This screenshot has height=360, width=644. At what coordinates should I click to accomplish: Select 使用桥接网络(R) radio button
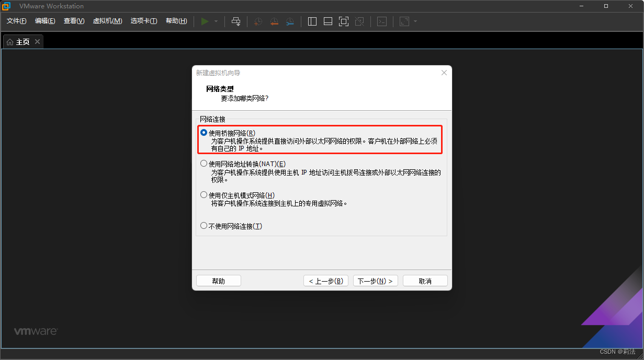(204, 133)
